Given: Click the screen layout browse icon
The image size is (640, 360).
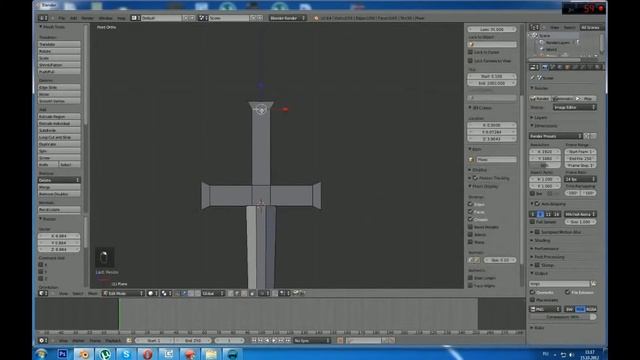Looking at the screenshot, I should [135, 18].
